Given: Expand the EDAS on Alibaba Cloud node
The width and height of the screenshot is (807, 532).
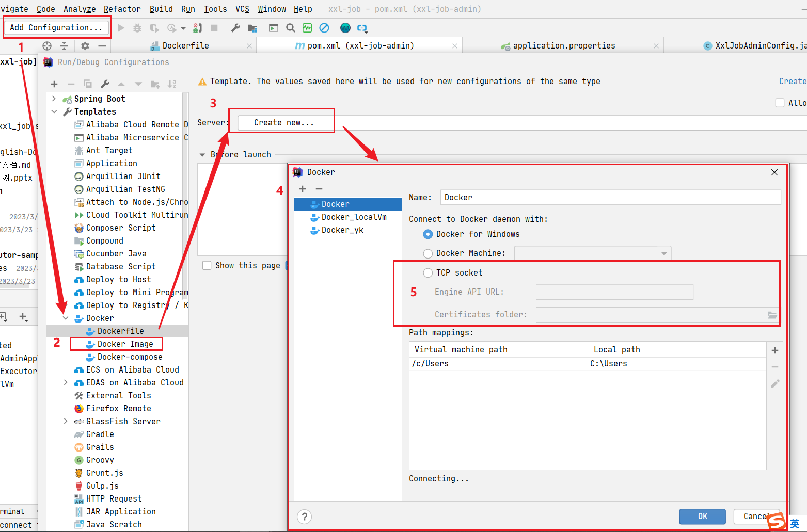Looking at the screenshot, I should click(66, 382).
